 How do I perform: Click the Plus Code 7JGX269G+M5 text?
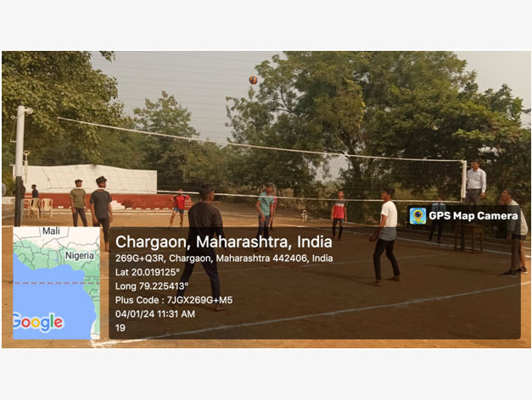[x=174, y=300]
